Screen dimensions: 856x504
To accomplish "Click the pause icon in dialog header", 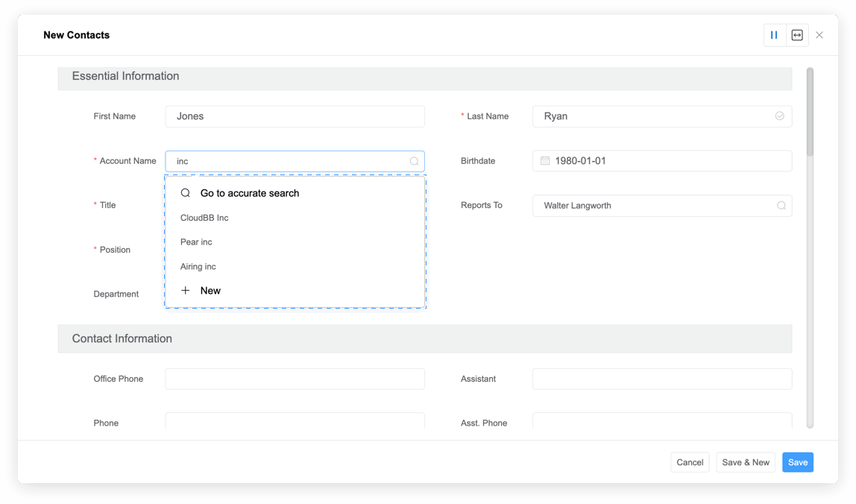I will pyautogui.click(x=774, y=35).
